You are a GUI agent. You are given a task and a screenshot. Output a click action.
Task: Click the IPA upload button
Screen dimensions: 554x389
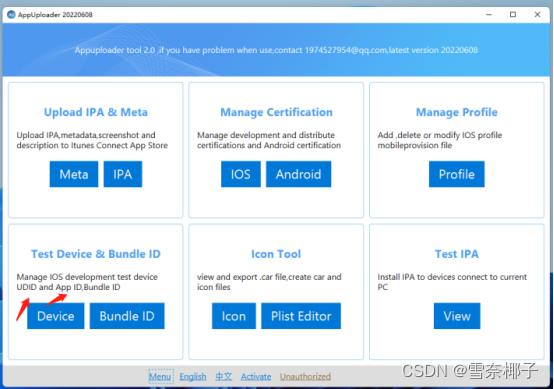tap(123, 174)
